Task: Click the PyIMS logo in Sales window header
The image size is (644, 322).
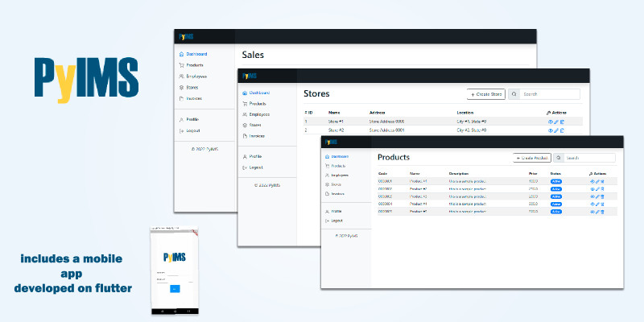Action: point(187,37)
